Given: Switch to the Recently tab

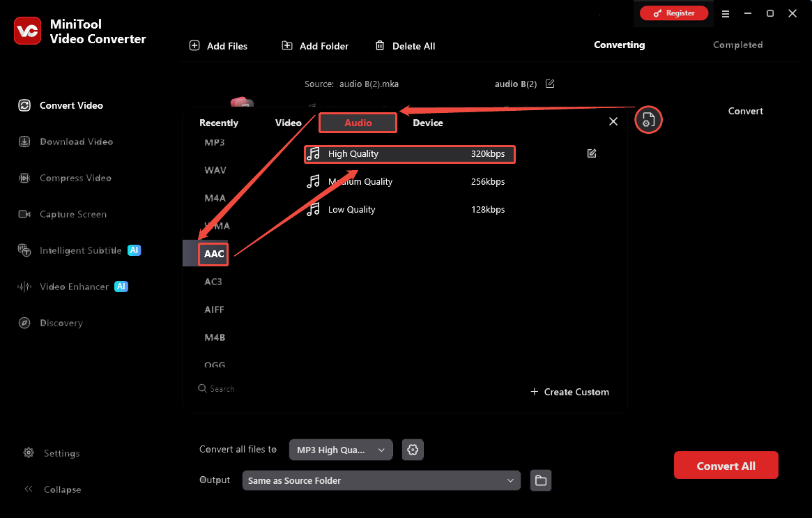Looking at the screenshot, I should pos(219,123).
